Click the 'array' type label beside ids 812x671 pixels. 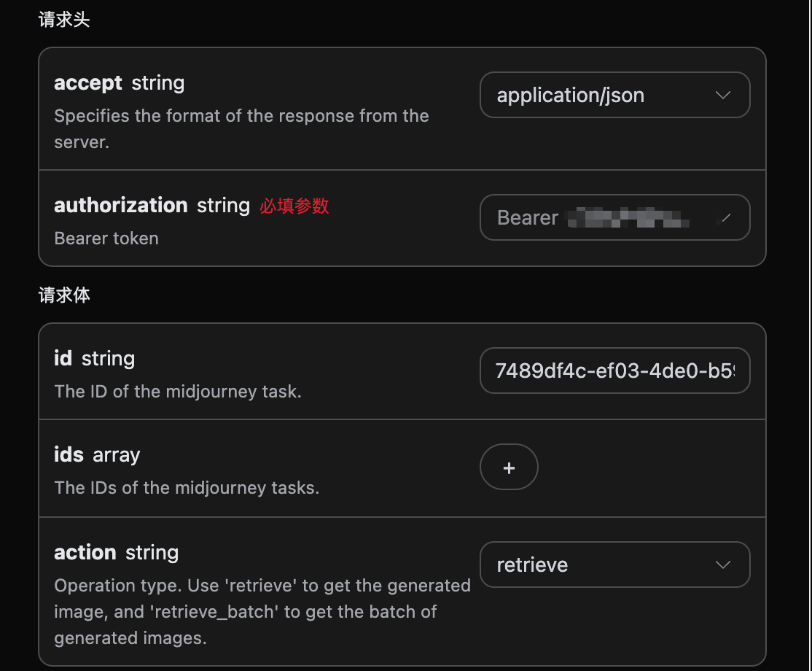(x=117, y=455)
